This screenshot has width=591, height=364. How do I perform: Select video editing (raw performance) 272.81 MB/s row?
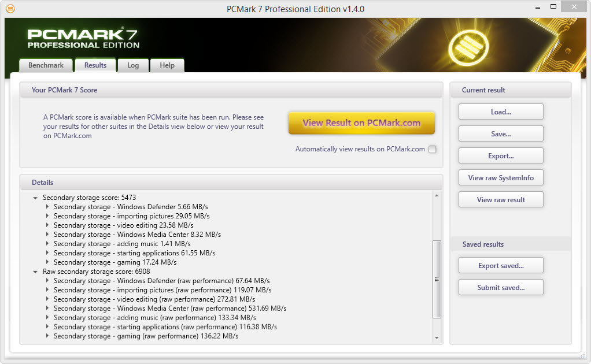pos(154,299)
